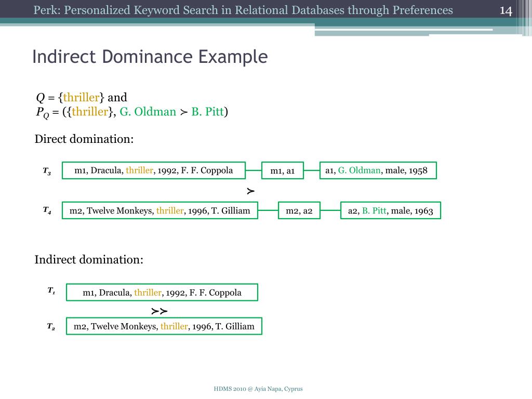Click the preference line with "G. Oldman ≻ B. Pitt"
Viewport: 532px width, 399px height.
[132, 112]
